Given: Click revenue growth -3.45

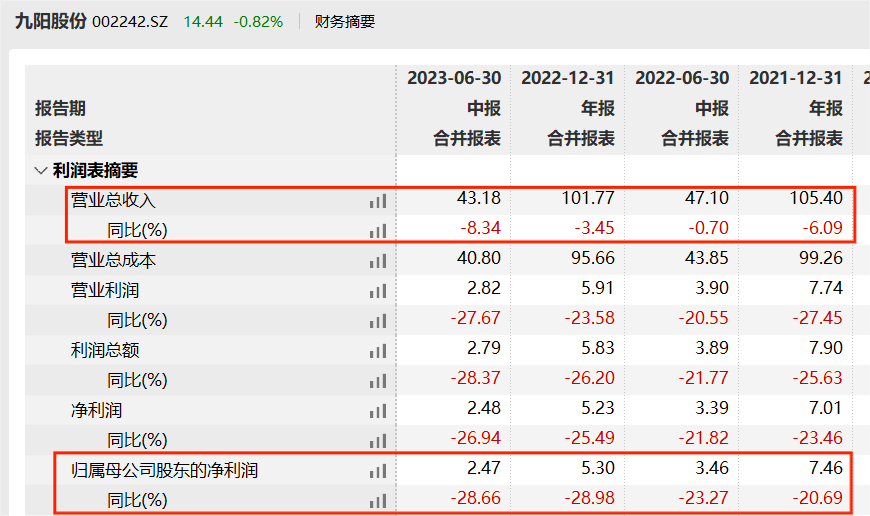Looking at the screenshot, I should pos(594,228).
